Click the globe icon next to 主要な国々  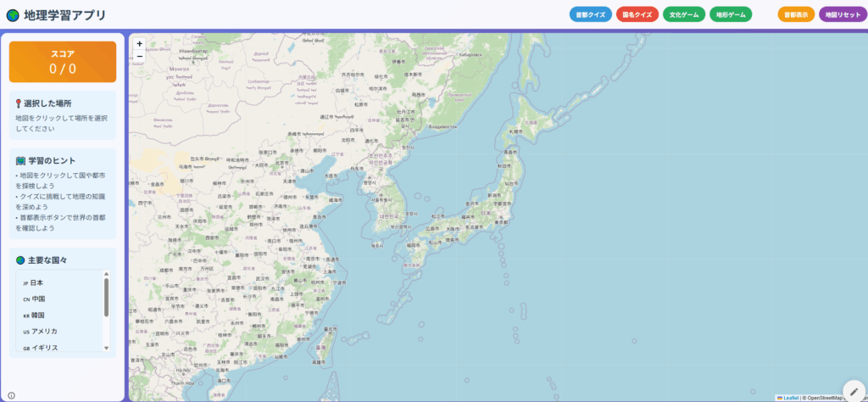20,260
